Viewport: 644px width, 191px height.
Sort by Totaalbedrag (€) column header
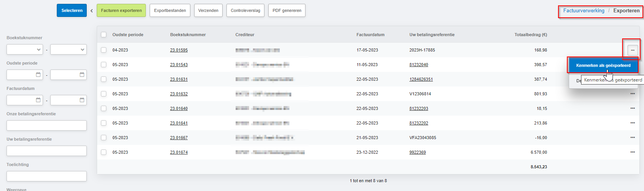click(x=531, y=35)
